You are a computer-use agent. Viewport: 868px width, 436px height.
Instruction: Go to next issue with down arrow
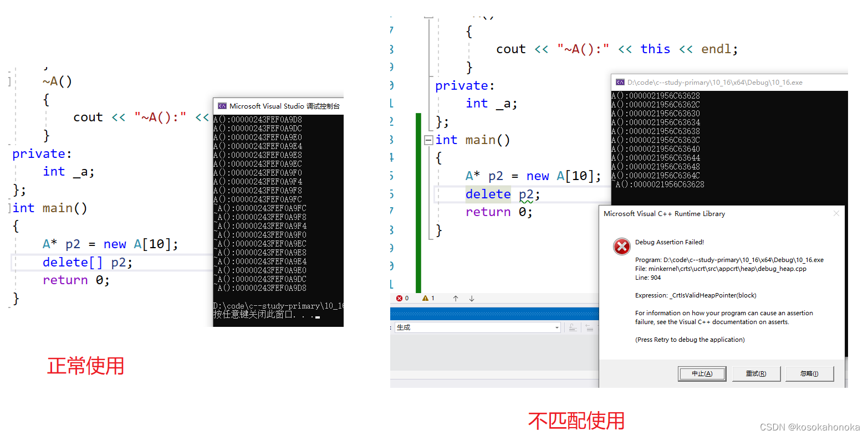tap(472, 298)
